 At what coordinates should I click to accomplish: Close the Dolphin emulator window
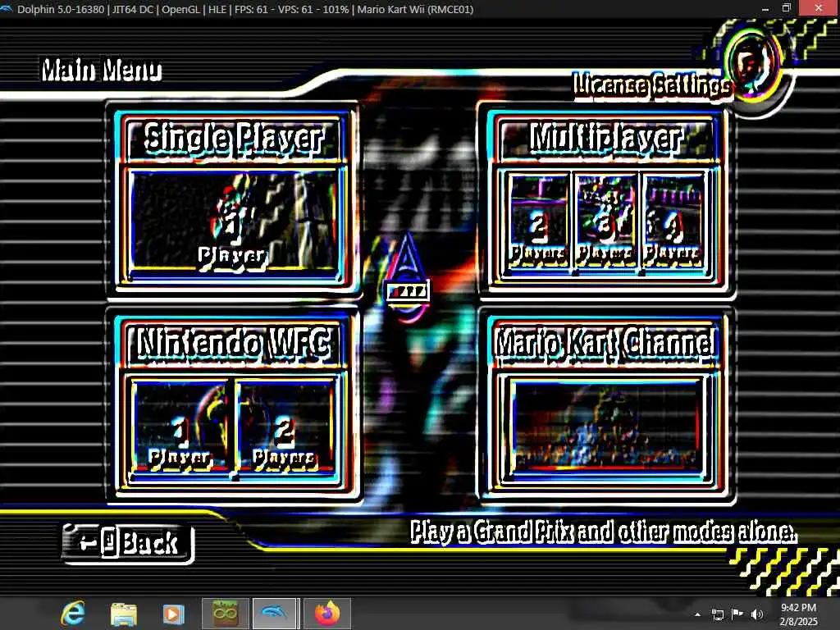[x=819, y=8]
